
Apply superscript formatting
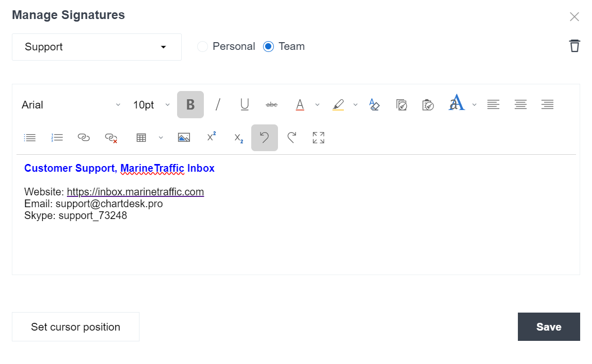point(212,137)
